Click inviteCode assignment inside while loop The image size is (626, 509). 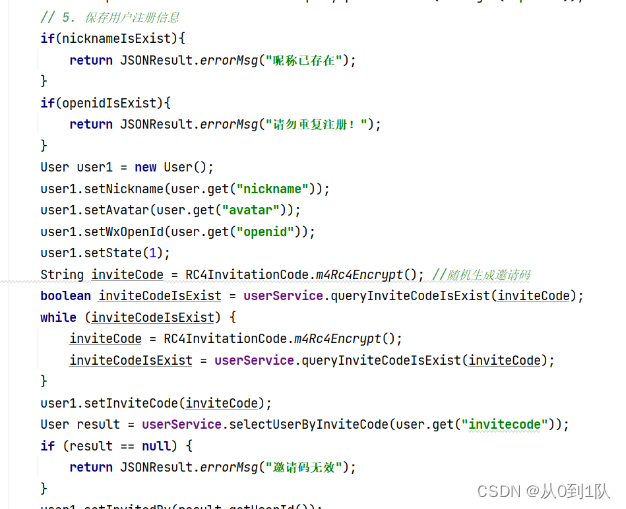point(105,339)
